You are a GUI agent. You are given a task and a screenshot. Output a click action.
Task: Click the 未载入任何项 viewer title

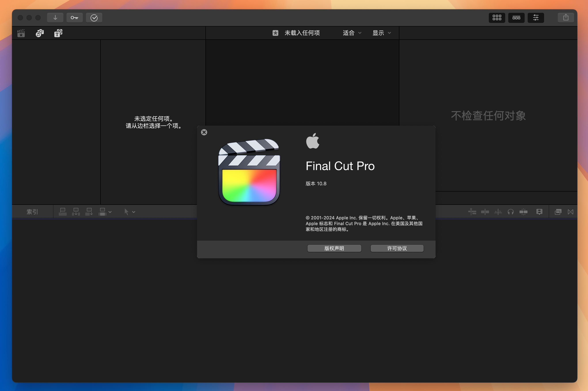[x=302, y=33]
